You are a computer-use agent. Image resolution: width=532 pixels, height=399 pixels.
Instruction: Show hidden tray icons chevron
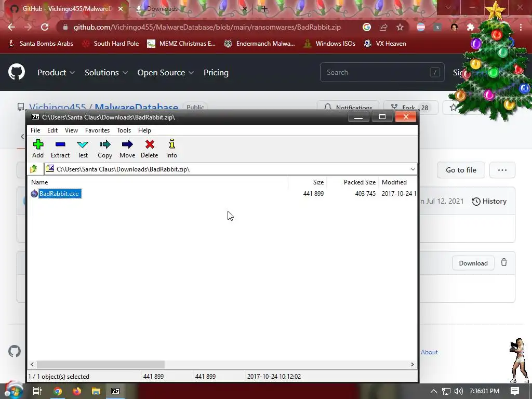click(434, 391)
